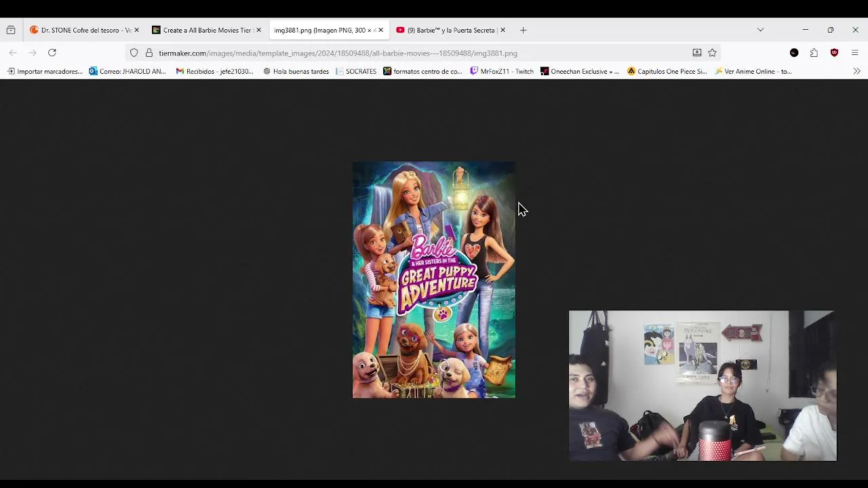Open the dark round extension icon in toolbar
The image size is (868, 488).
(794, 53)
